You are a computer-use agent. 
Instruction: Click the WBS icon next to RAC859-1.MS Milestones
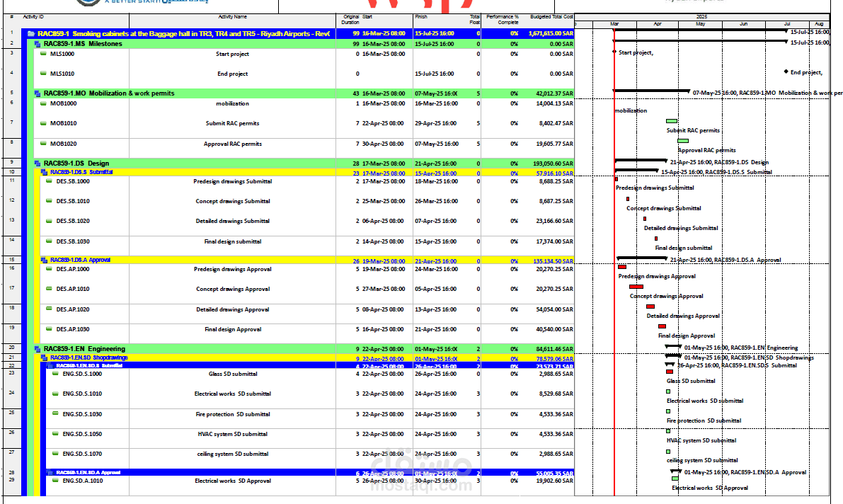pyautogui.click(x=38, y=44)
